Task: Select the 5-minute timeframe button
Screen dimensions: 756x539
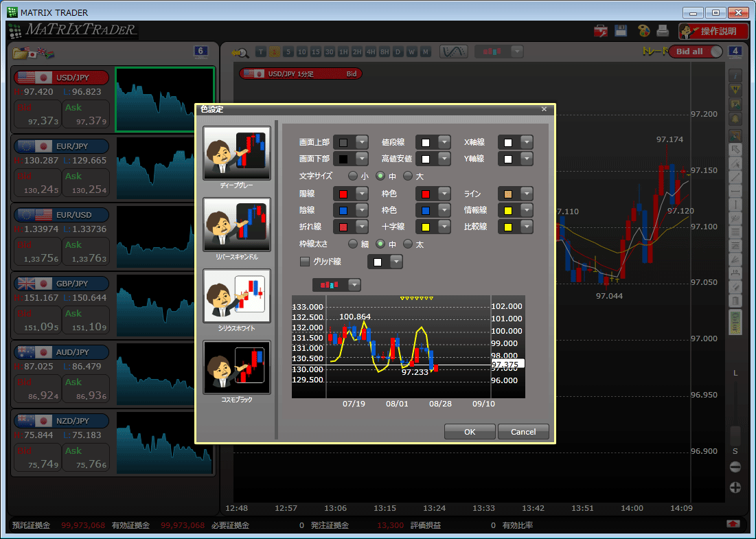Action: click(288, 51)
